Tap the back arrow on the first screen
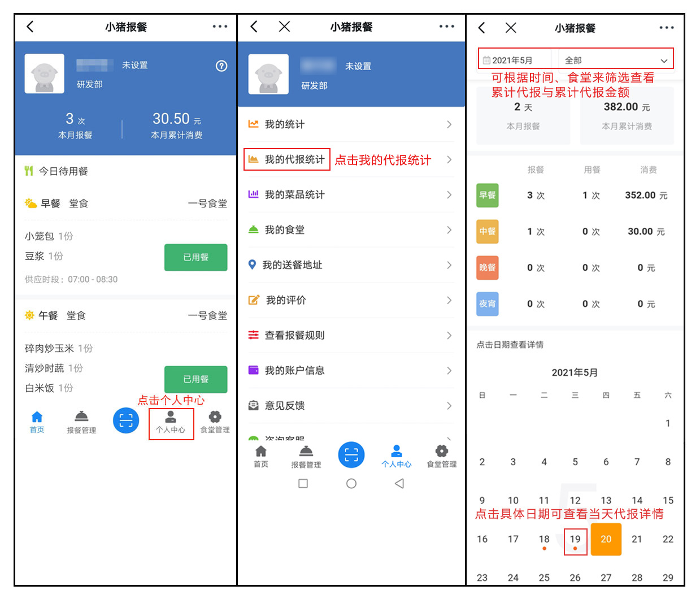This screenshot has width=700, height=603. point(30,27)
